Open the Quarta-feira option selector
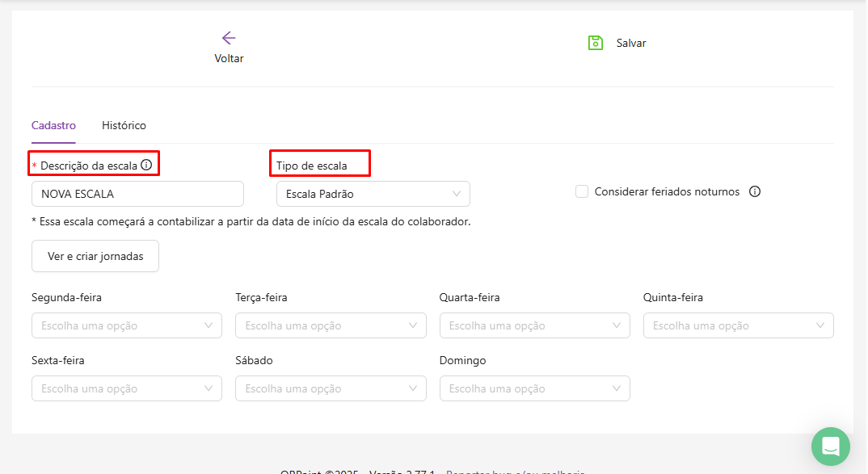The image size is (868, 474). [534, 326]
